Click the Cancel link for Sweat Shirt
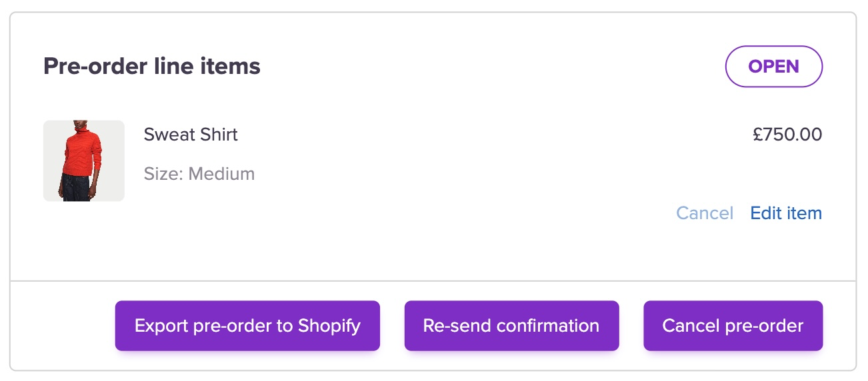The image size is (868, 381). 705,213
